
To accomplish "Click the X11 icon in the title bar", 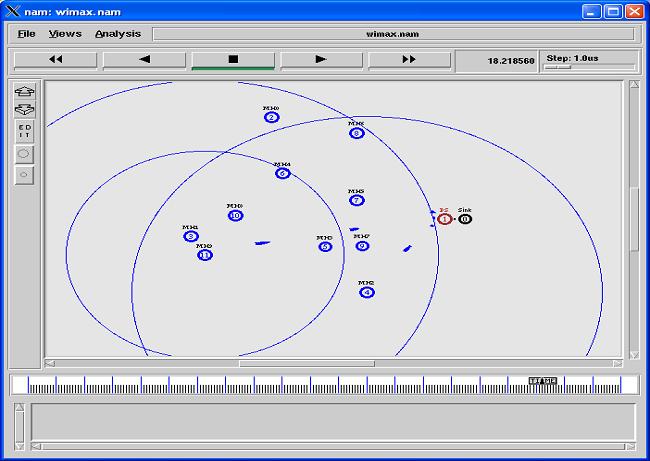I will point(13,11).
